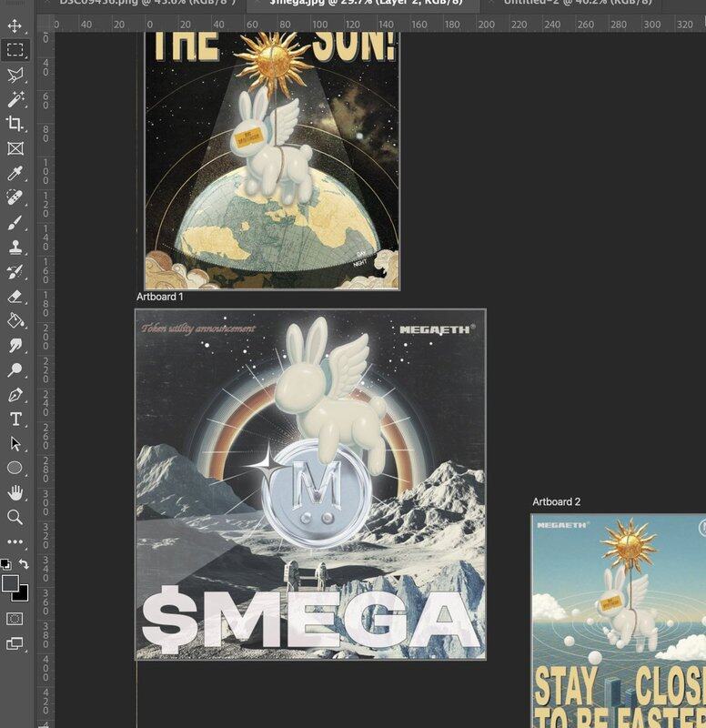Viewport: 706px width, 728px height.
Task: Select the Brush tool
Action: pos(15,223)
